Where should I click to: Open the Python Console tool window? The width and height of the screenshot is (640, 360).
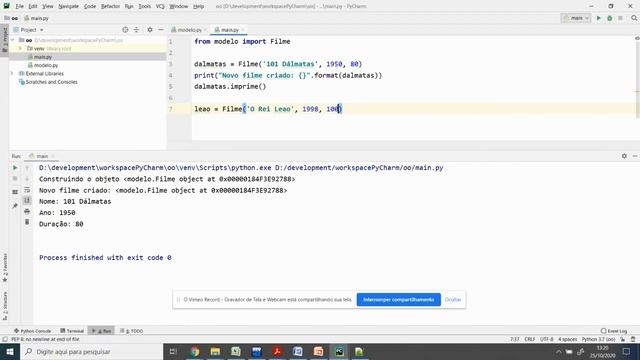pos(32,331)
